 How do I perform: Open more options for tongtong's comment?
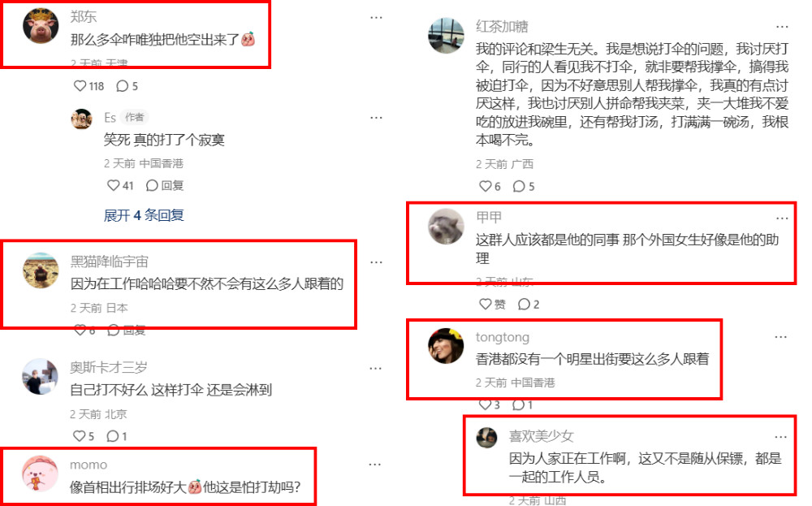point(781,337)
